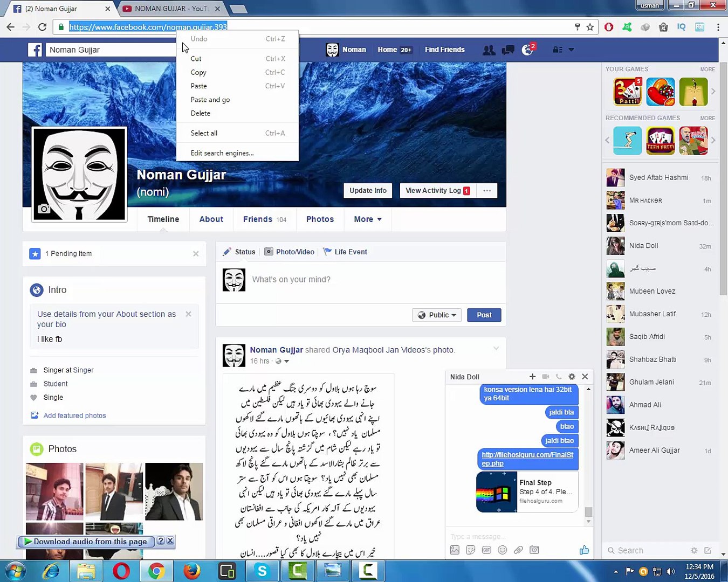Choose Copy from the context menu
728x582 pixels.
click(237, 72)
